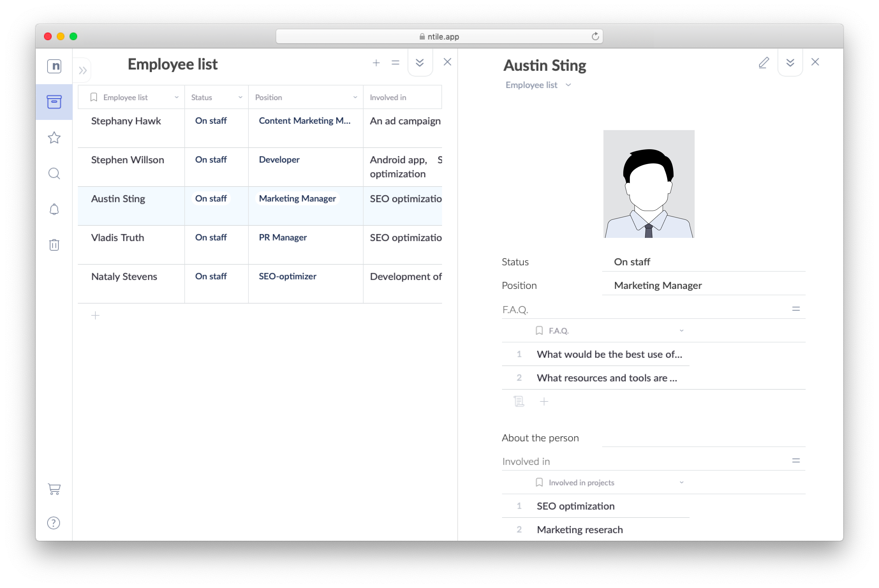This screenshot has height=588, width=879.
Task: Select Nataly Stevens row name
Action: [124, 276]
